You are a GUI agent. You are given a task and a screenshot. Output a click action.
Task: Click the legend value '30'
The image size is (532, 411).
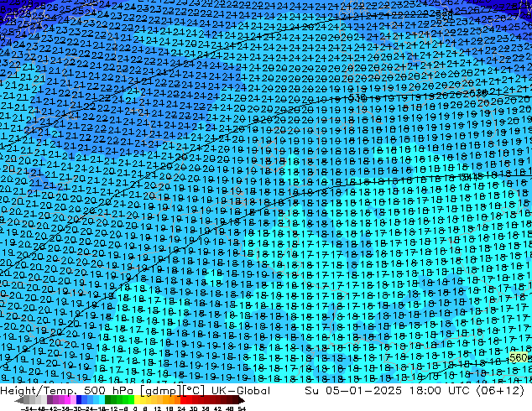[x=193, y=409]
